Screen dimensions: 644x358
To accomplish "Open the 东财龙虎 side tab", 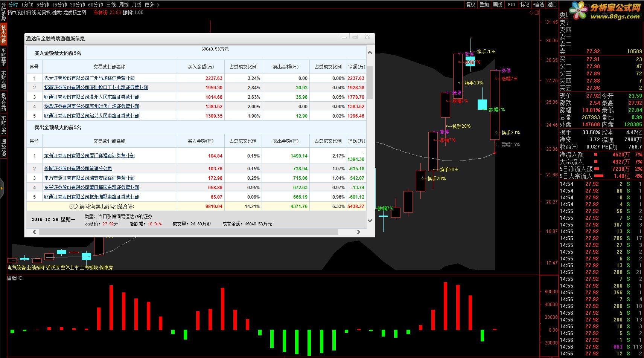I will pos(3,124).
